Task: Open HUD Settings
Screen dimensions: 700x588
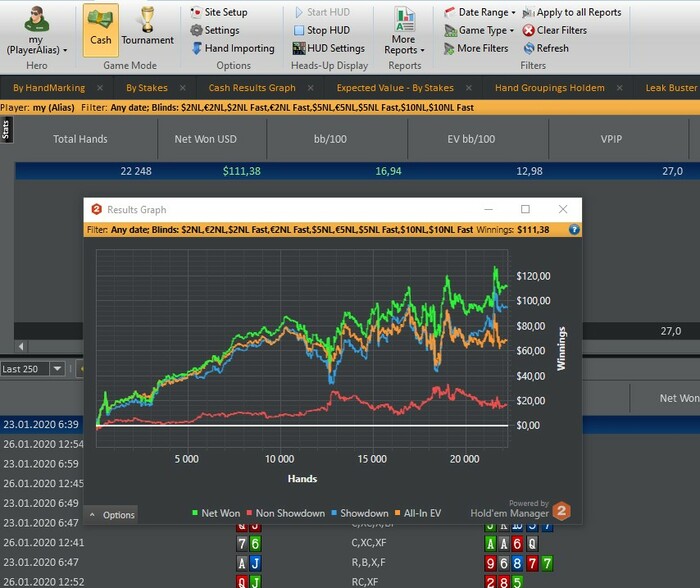Action: pos(329,48)
